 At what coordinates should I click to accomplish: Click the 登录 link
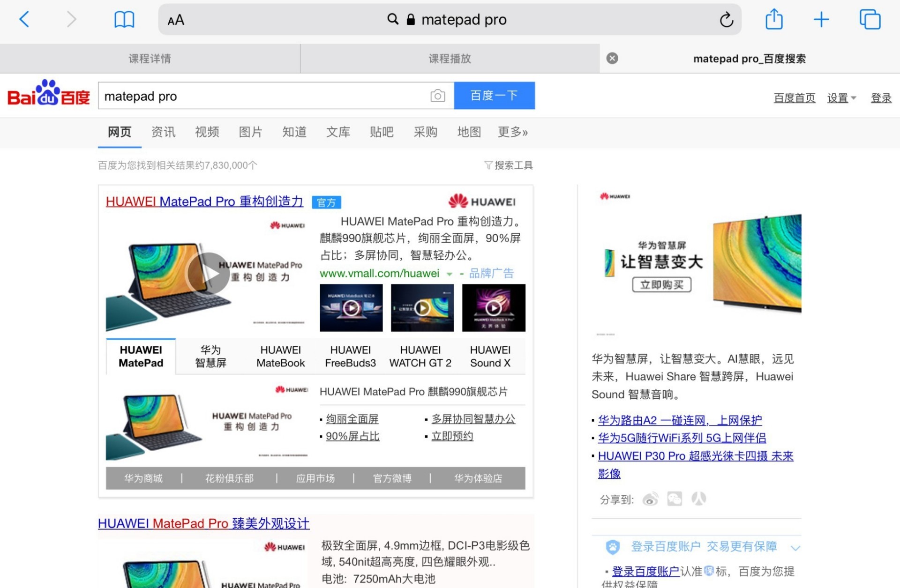(x=881, y=98)
